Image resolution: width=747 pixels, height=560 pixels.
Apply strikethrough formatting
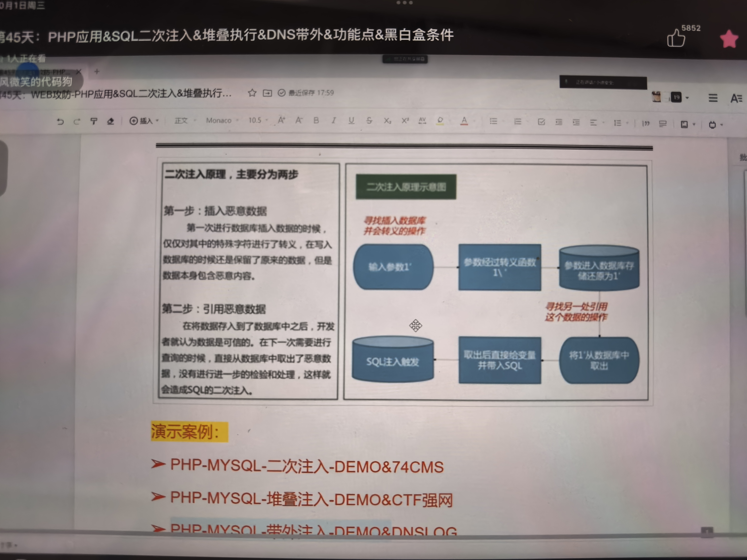click(x=369, y=120)
